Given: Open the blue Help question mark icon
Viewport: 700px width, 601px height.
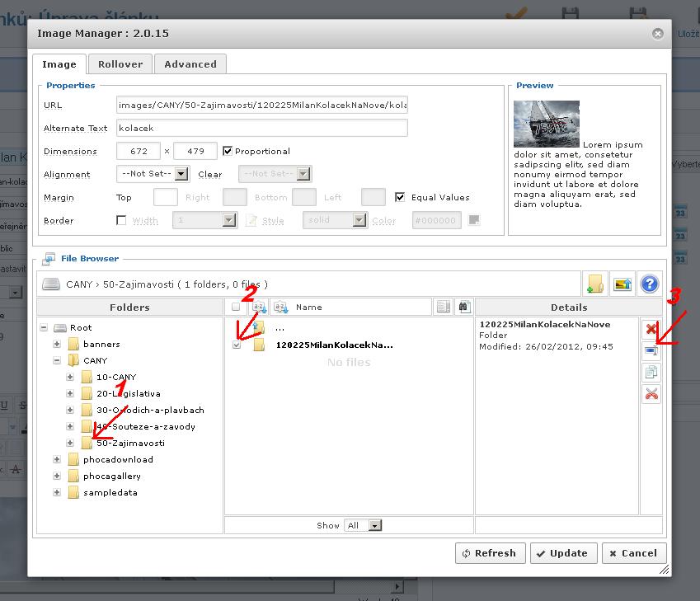Looking at the screenshot, I should click(650, 284).
